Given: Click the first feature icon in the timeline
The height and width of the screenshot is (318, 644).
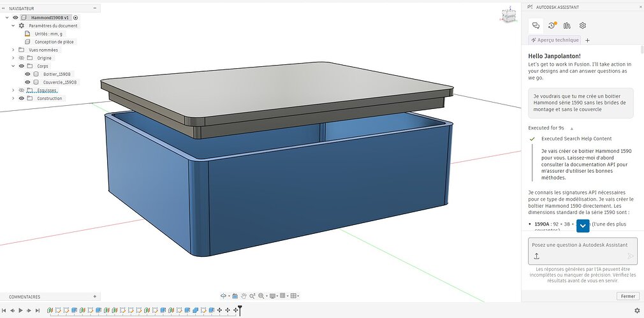Looking at the screenshot, I should click(x=50, y=310).
